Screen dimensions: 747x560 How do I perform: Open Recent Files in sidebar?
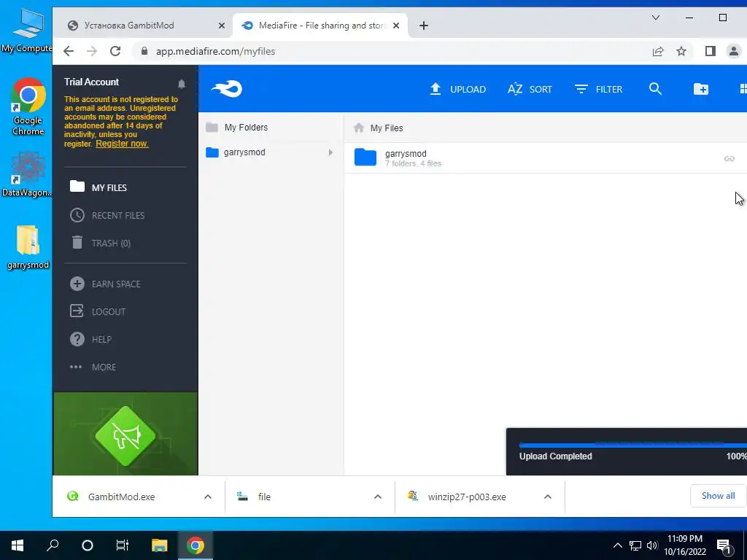coord(107,215)
